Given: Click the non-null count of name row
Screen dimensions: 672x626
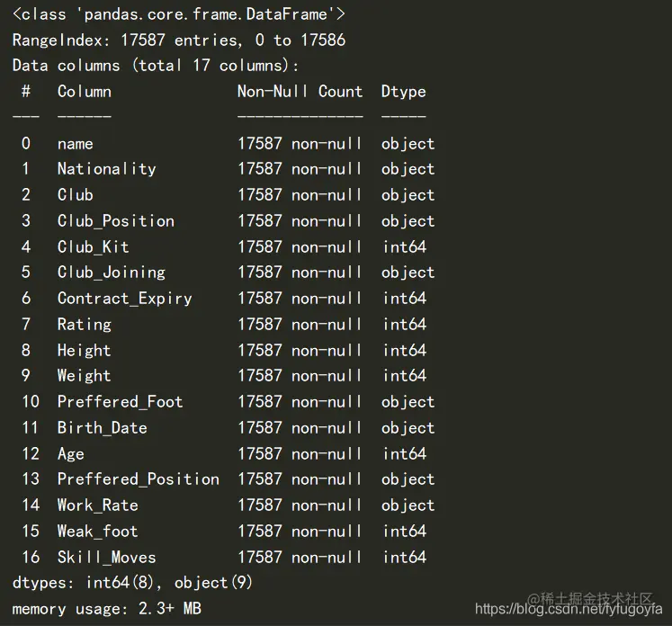Looking at the screenshot, I should pyautogui.click(x=300, y=144).
